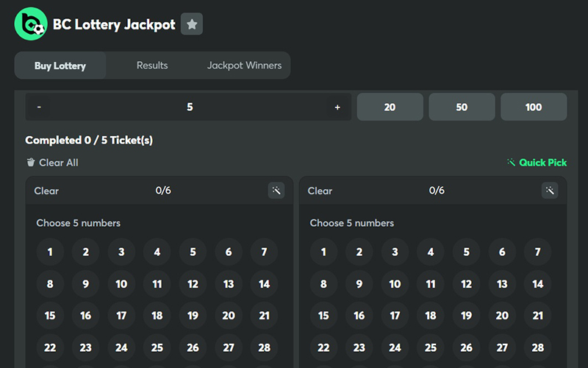Select number 15 on the left ticket
The width and height of the screenshot is (588, 368).
[x=50, y=316]
